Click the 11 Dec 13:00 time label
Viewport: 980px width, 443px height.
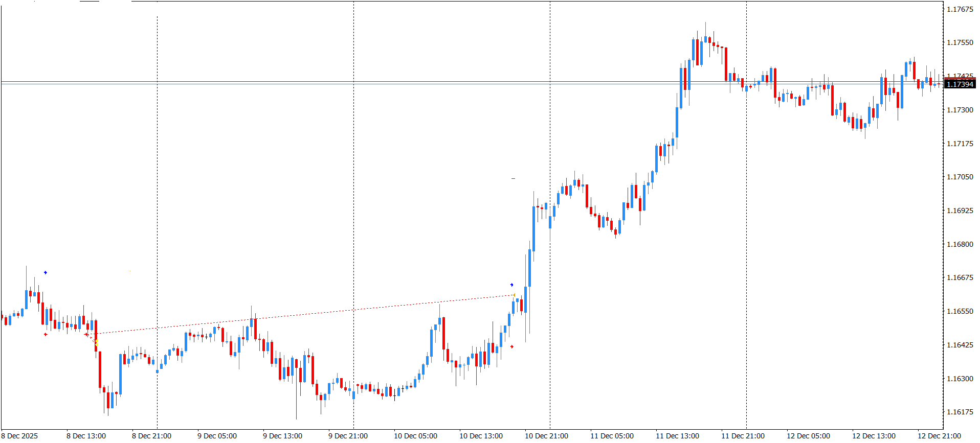677,436
